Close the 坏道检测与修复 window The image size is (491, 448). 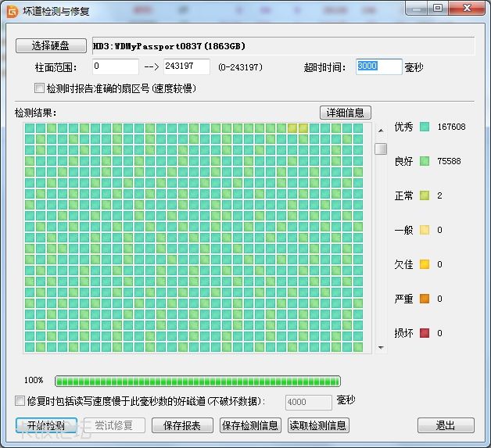coord(467,8)
